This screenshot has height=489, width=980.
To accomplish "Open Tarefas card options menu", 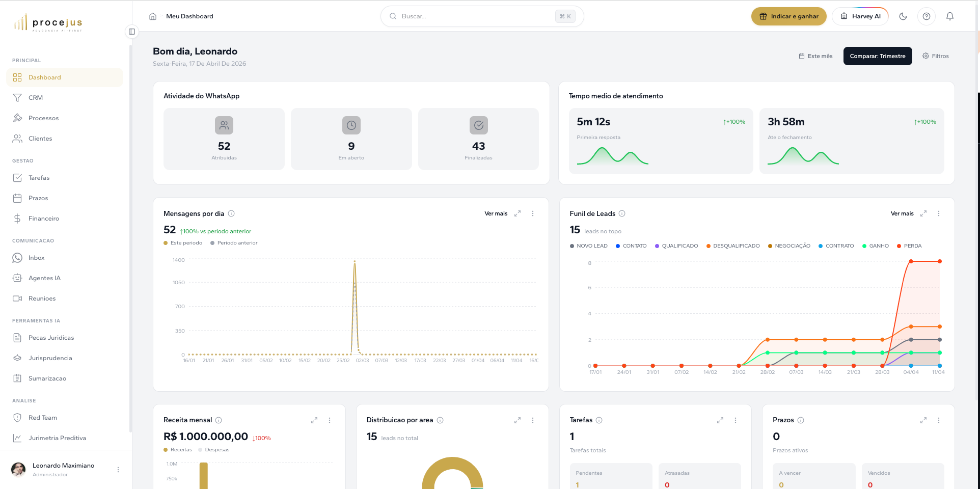I will click(736, 420).
